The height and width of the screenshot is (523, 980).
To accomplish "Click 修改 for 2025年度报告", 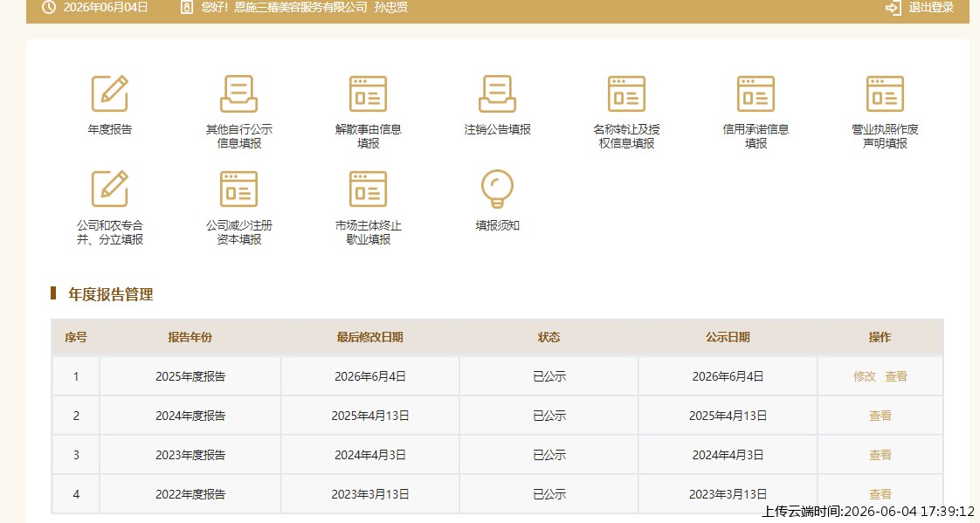I will click(x=865, y=376).
